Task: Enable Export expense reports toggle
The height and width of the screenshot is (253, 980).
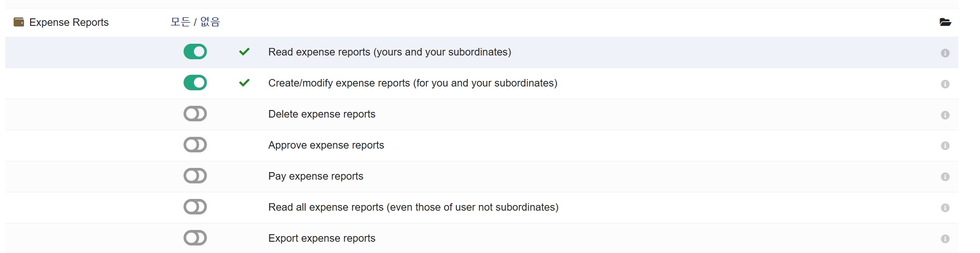Action: [195, 238]
